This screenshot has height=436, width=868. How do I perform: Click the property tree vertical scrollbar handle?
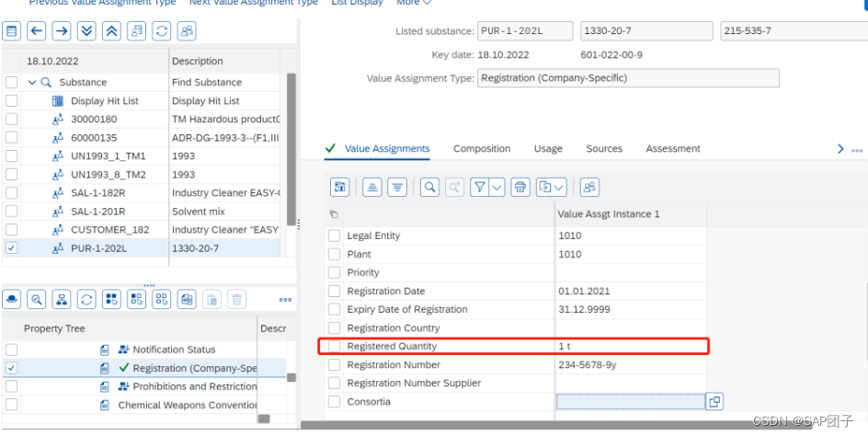[x=291, y=377]
